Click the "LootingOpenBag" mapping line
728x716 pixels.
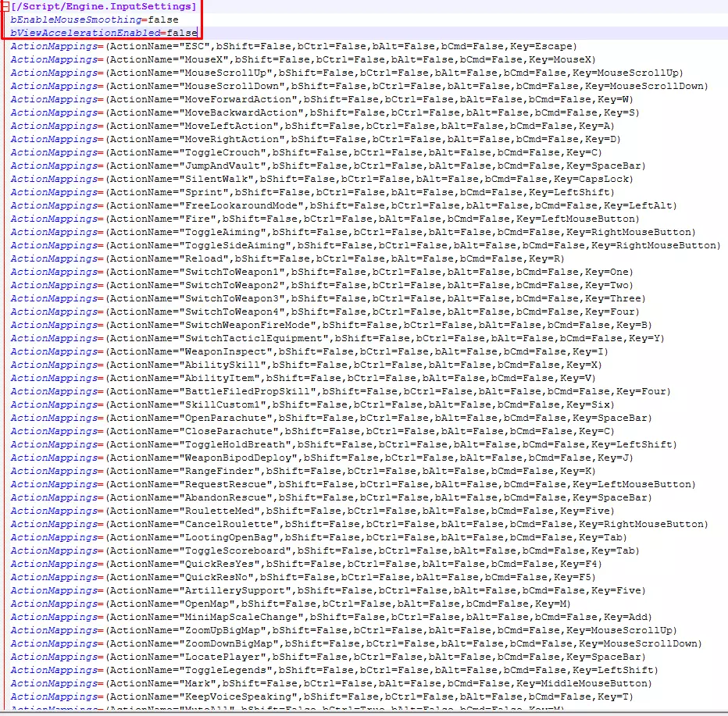click(x=319, y=537)
